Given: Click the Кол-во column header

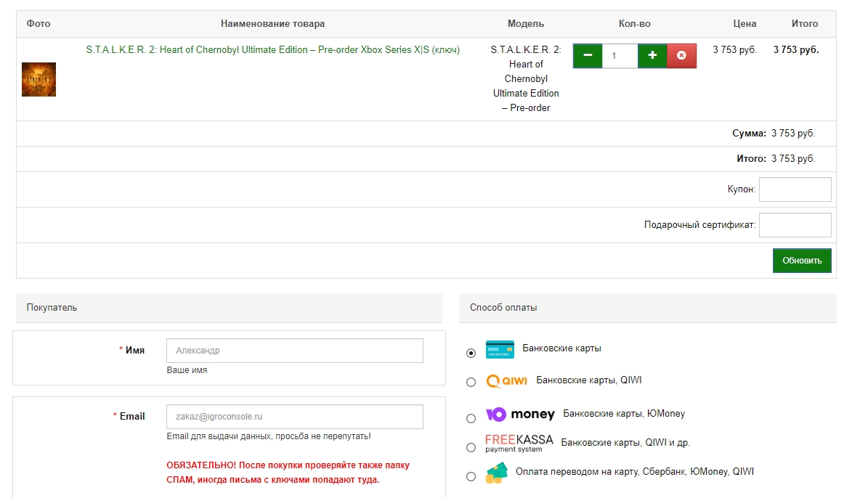Looking at the screenshot, I should click(634, 24).
